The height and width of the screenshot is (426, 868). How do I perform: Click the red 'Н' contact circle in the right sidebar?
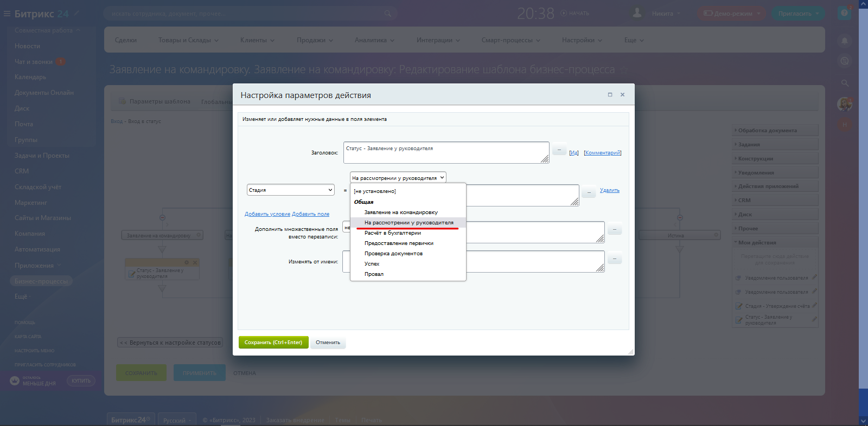pyautogui.click(x=844, y=124)
